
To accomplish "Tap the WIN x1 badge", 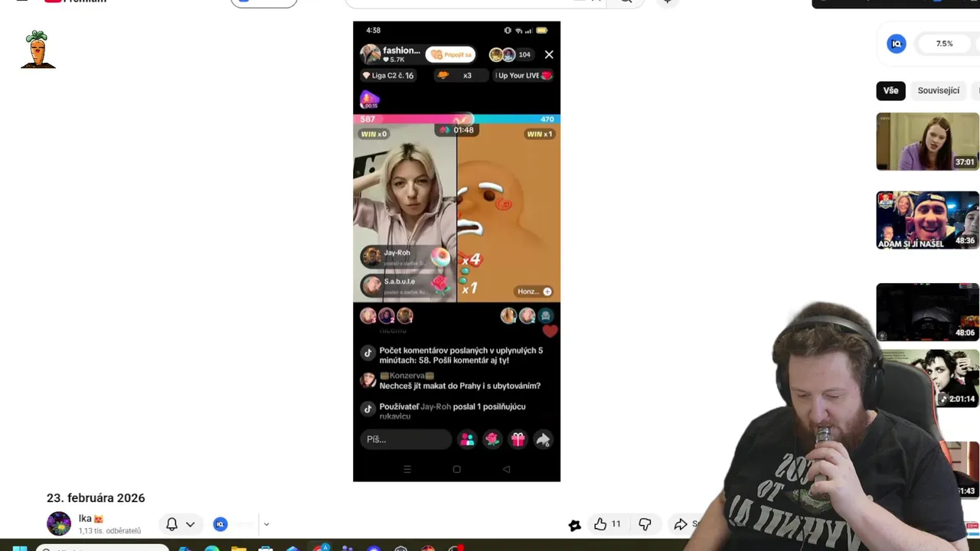I will coord(540,134).
